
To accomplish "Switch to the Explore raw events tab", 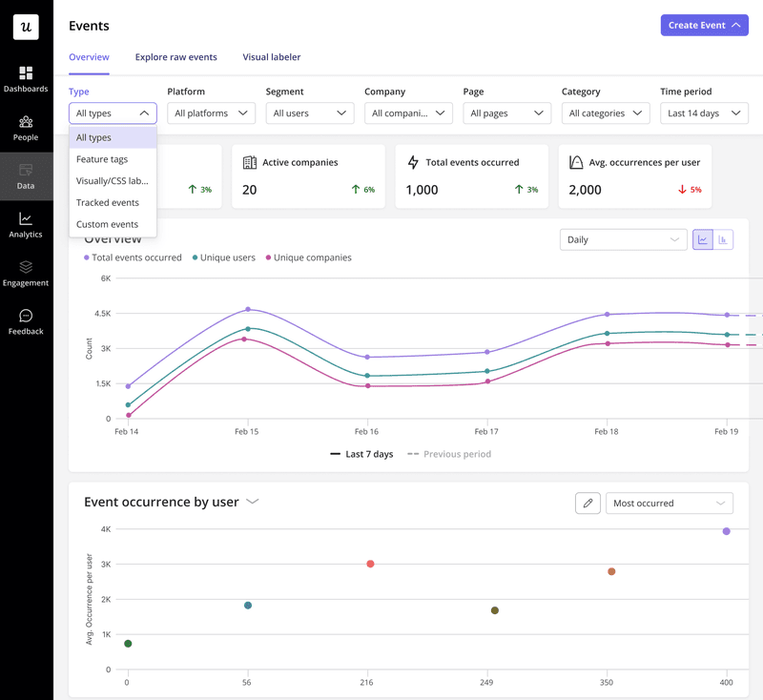I will tap(175, 57).
